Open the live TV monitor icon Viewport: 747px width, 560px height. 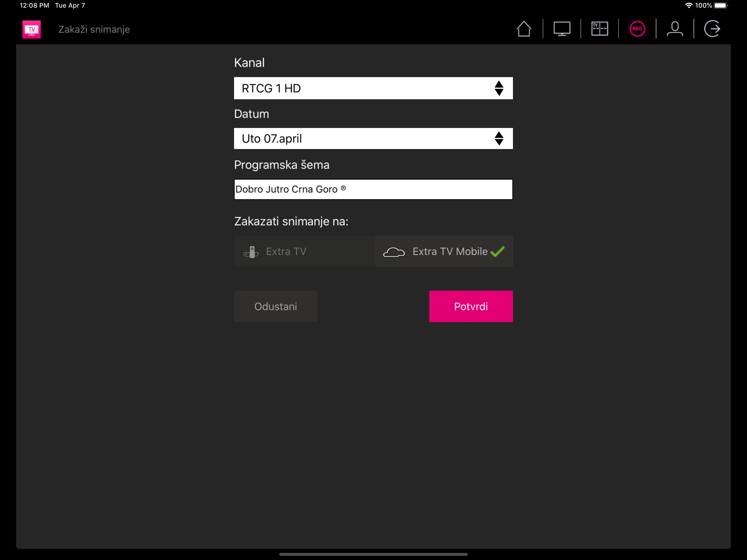(562, 29)
